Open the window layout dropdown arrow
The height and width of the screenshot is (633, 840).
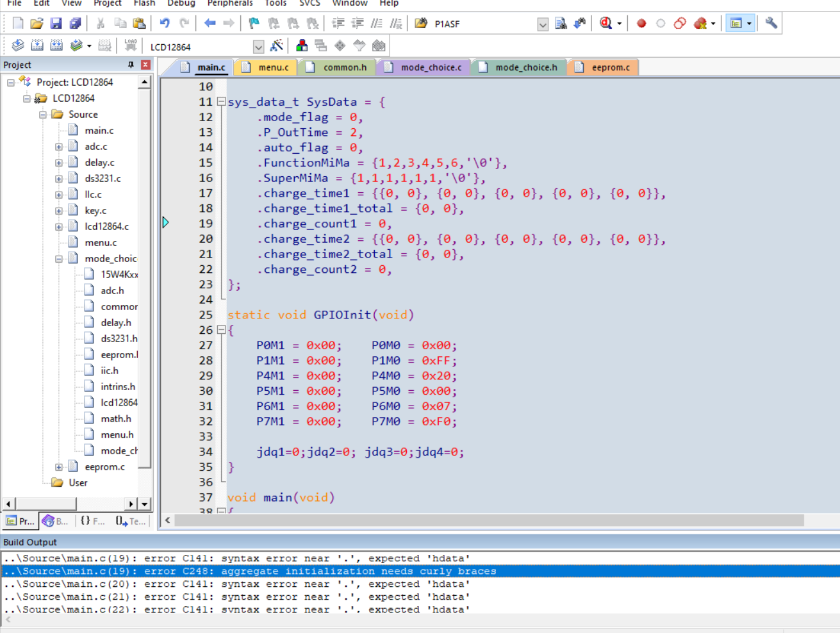point(749,24)
